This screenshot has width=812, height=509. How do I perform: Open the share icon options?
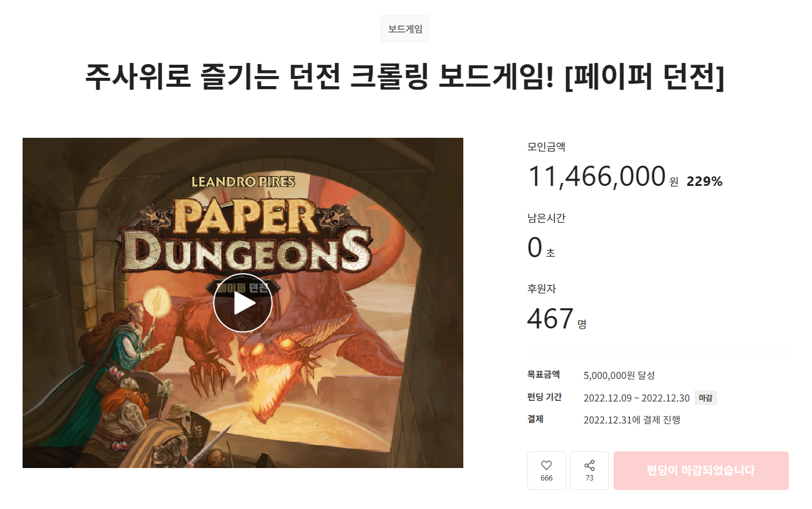[589, 470]
